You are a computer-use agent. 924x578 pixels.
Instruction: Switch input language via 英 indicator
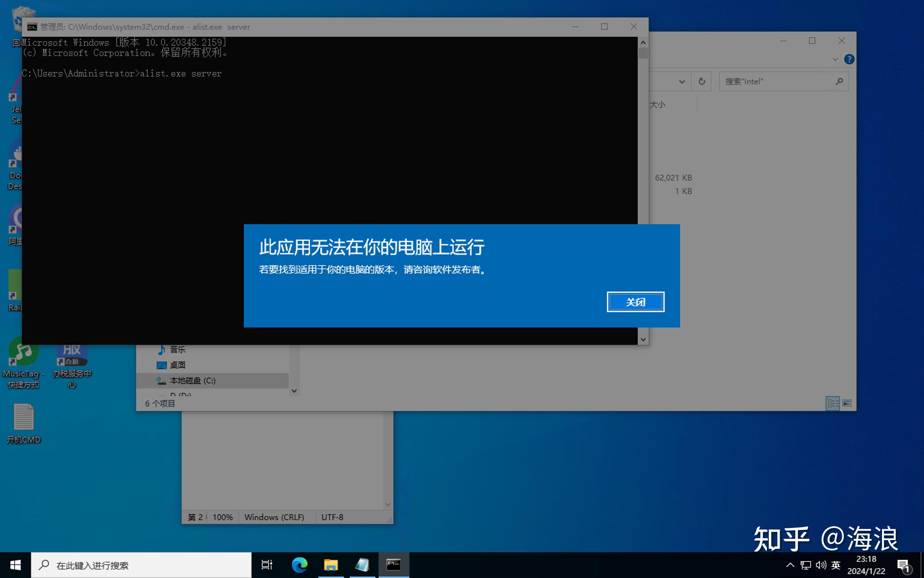(836, 565)
